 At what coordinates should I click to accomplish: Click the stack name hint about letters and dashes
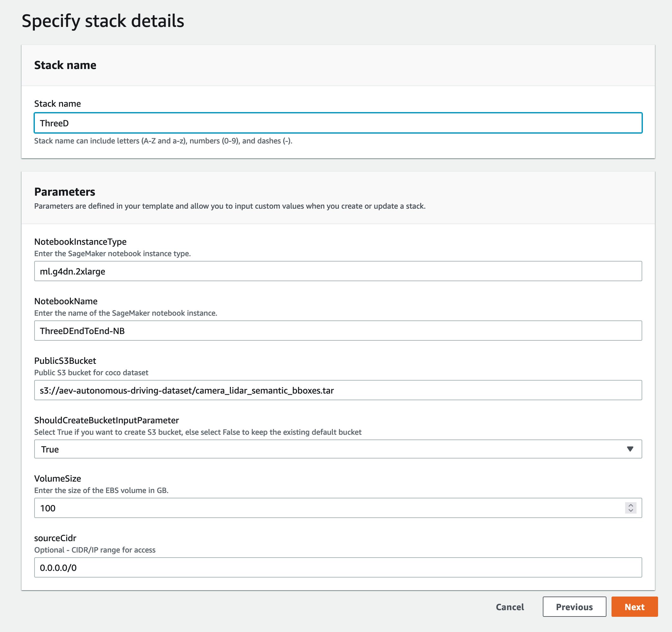(x=163, y=141)
